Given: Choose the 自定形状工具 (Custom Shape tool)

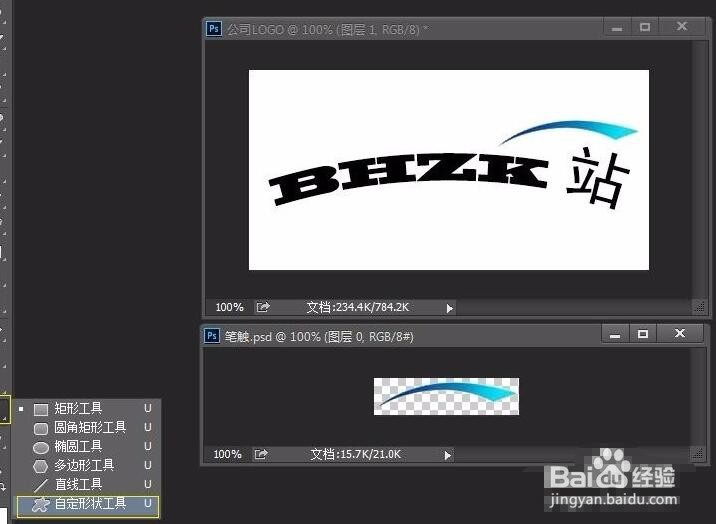Looking at the screenshot, I should [88, 506].
